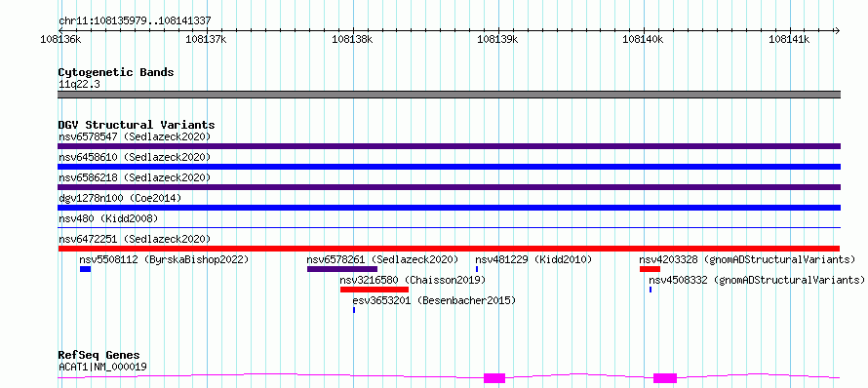Click the nsv481229 (Kidd2010) label

pos(533,259)
